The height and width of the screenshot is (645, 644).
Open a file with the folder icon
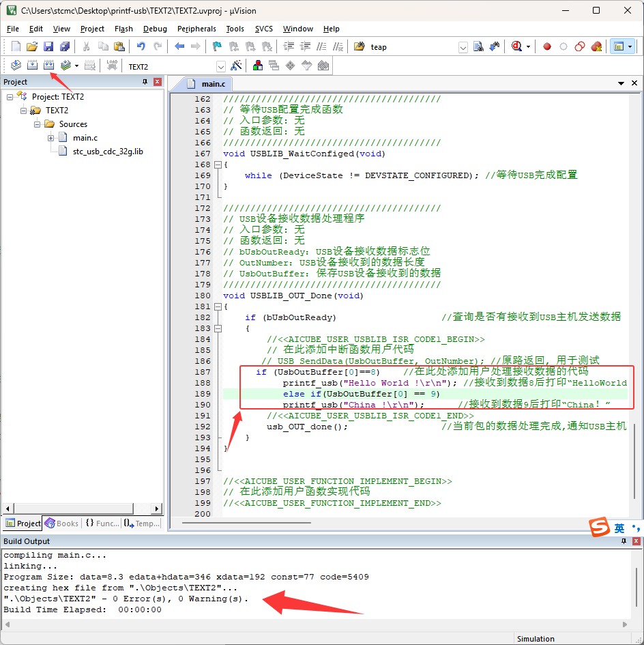click(x=32, y=46)
